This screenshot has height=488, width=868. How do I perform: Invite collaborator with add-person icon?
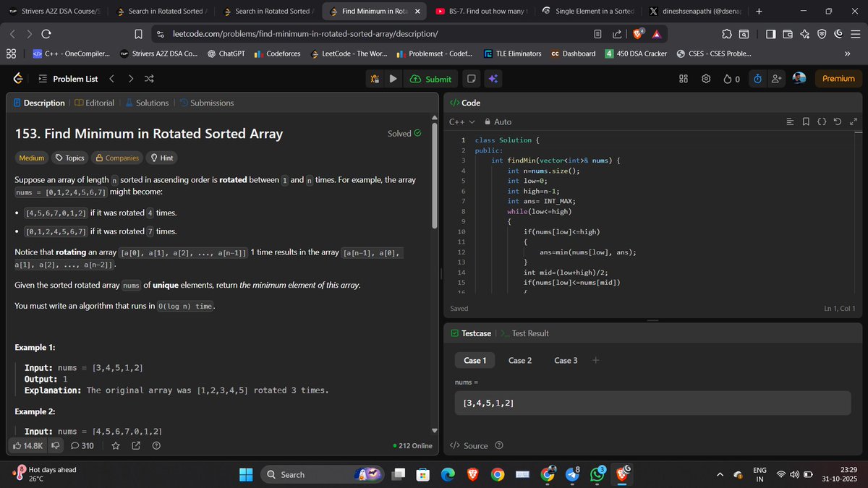pyautogui.click(x=778, y=79)
